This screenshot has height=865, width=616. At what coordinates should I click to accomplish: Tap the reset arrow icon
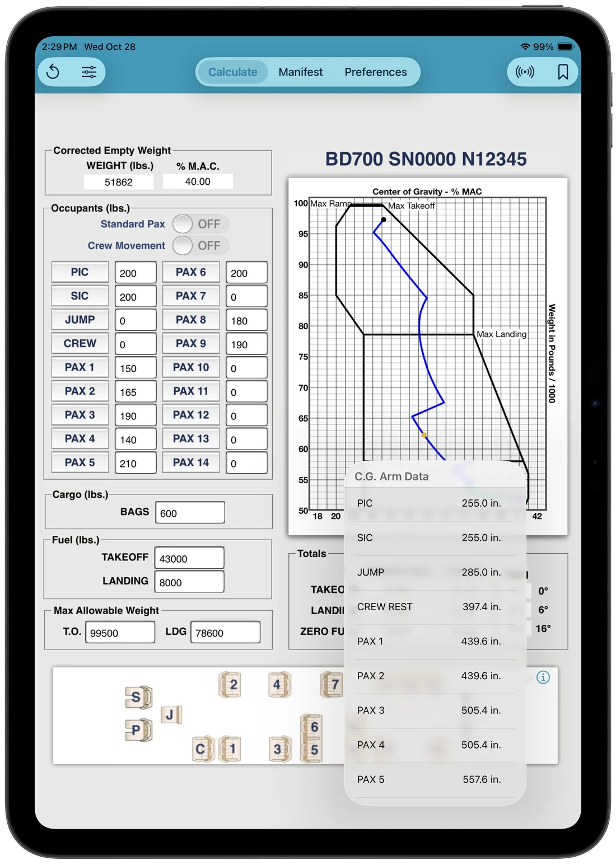53,72
